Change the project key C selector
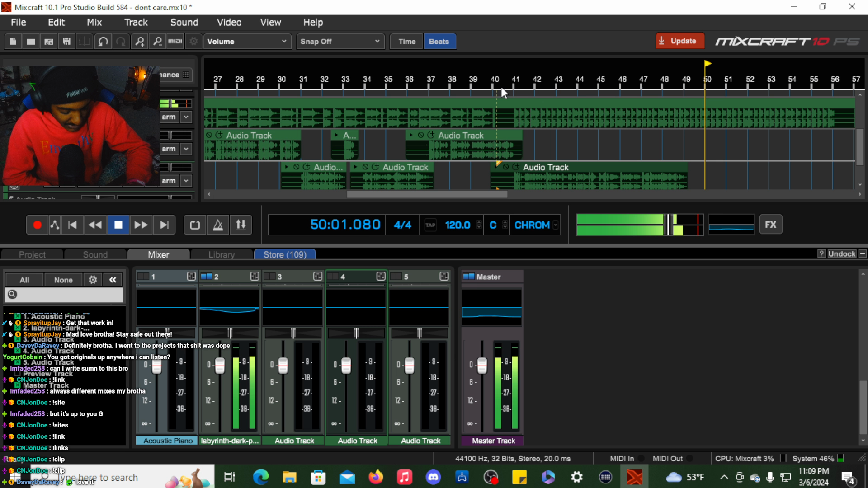 pyautogui.click(x=497, y=225)
